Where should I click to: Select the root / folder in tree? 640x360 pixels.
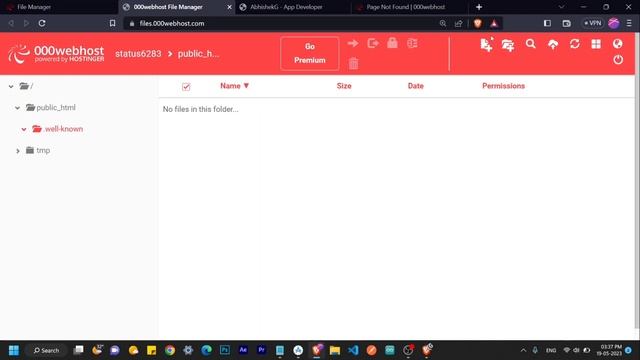(27, 86)
